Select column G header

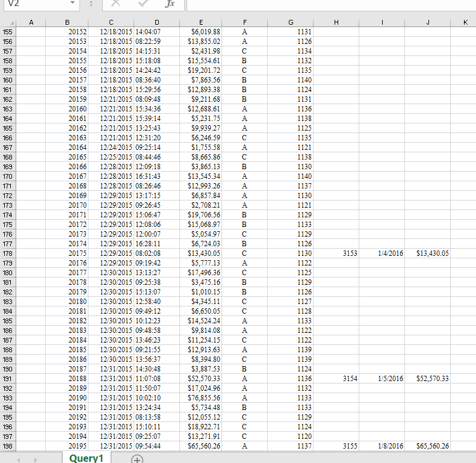point(291,22)
